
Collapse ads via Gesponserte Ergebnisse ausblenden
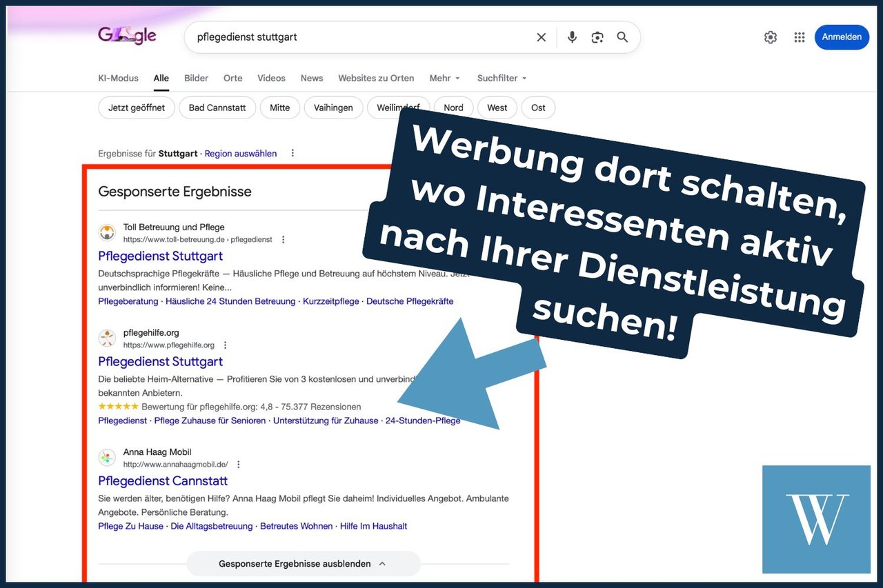click(x=304, y=563)
